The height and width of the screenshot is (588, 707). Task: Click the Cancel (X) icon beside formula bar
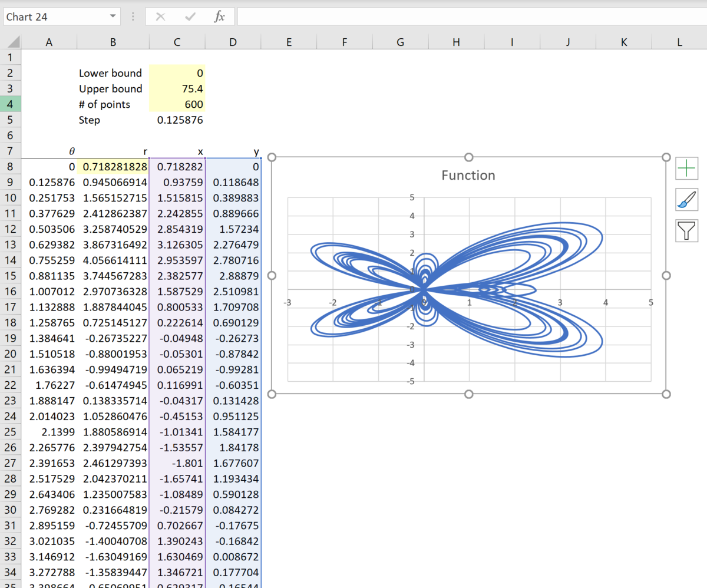click(160, 16)
